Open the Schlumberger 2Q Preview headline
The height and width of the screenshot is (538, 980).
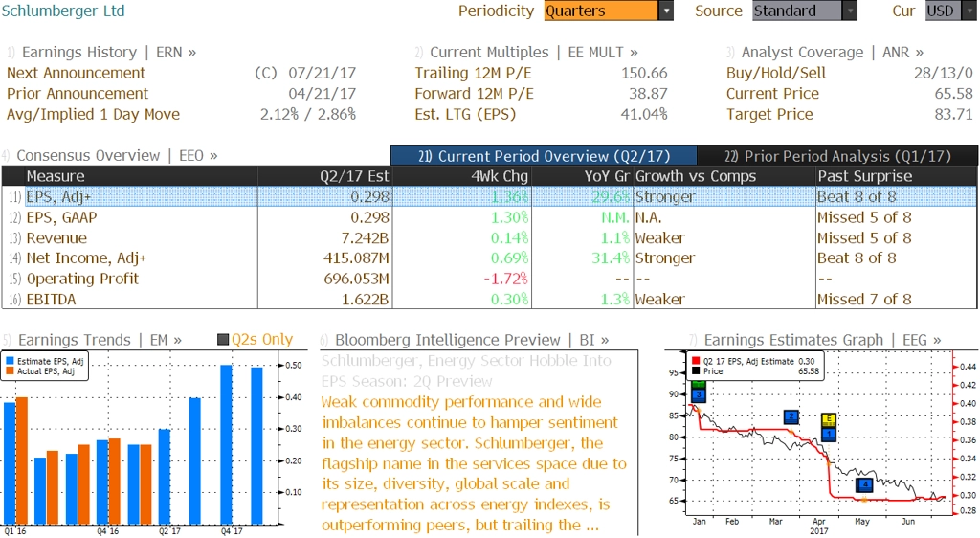[466, 370]
